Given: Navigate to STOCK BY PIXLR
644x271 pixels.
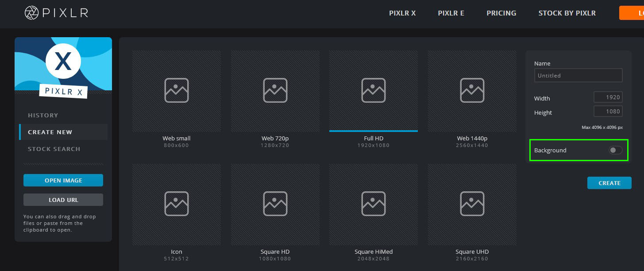Looking at the screenshot, I should [567, 13].
